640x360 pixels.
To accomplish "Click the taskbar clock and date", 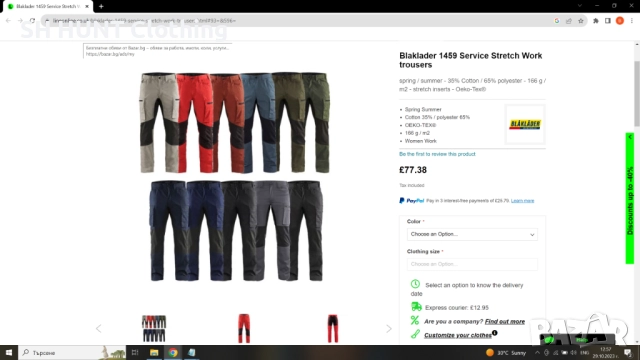I will 606,353.
